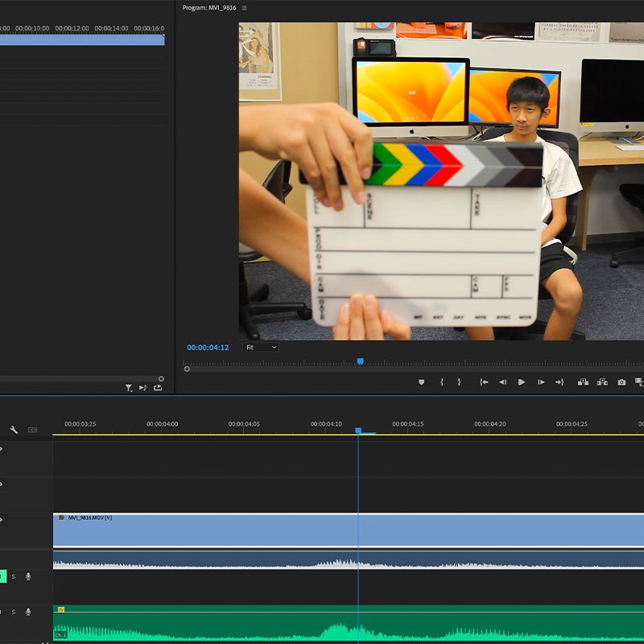Toggle Solo on the first audio track
Screen dimensions: 644x644
13,576
